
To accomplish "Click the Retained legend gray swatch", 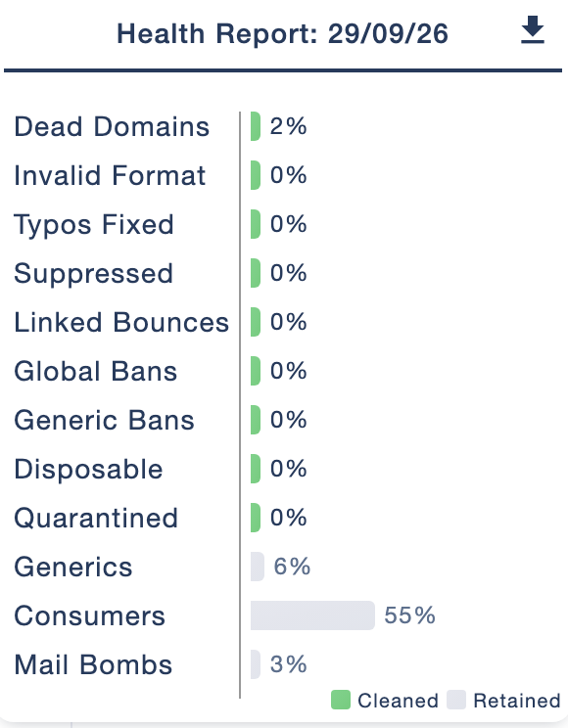I will pos(456,700).
